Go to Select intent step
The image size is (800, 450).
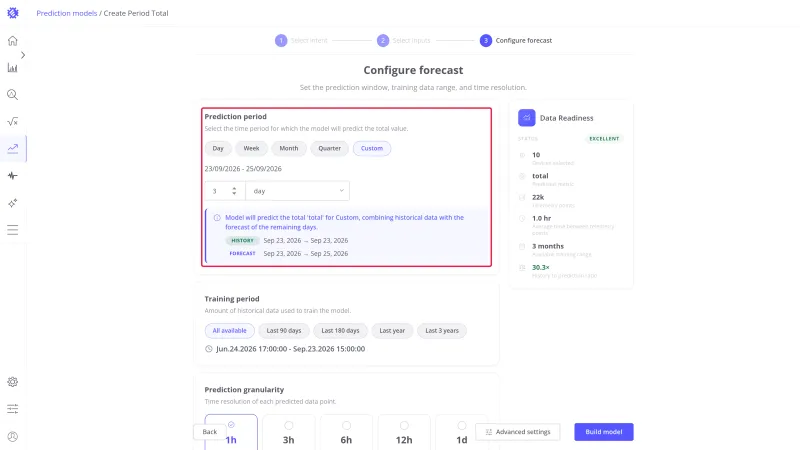(x=302, y=40)
